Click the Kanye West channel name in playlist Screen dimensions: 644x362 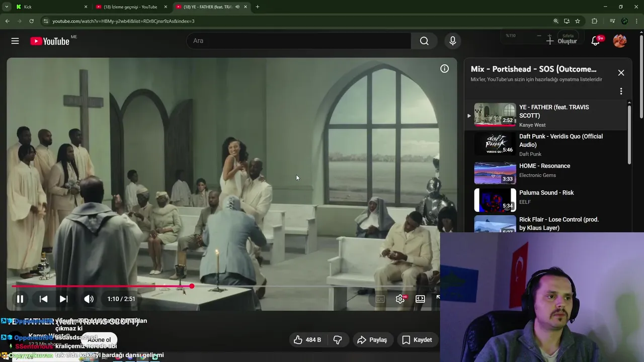coord(532,125)
